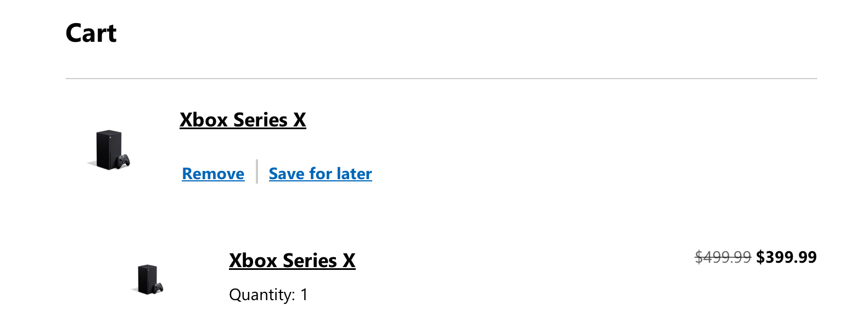
Task: Click the struck-through $499.99 original price
Action: click(x=723, y=257)
